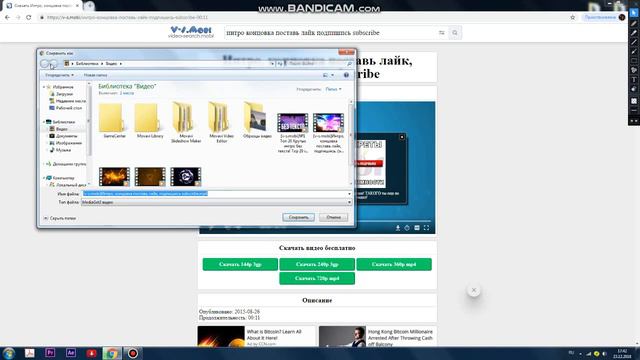Viewport: 640px width, 360px height.
Task: Click Библиотеки in the address breadcrumb
Action: point(87,64)
